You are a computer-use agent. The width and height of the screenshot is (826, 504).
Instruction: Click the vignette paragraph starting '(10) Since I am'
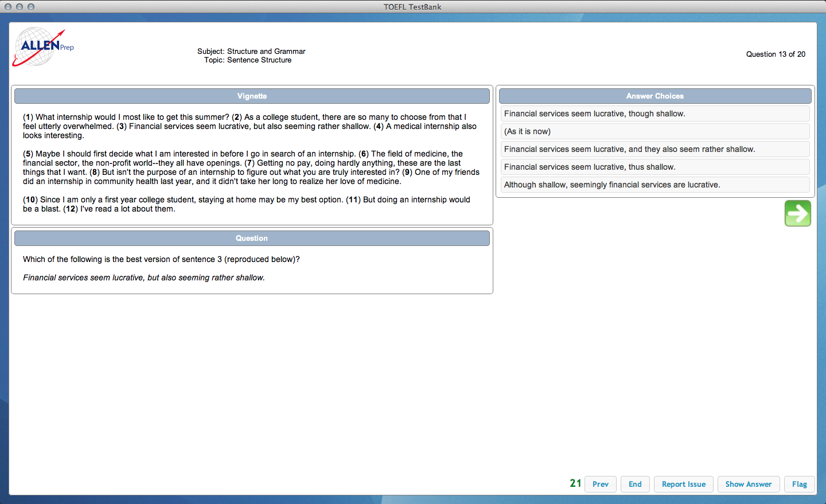pyautogui.click(x=247, y=204)
